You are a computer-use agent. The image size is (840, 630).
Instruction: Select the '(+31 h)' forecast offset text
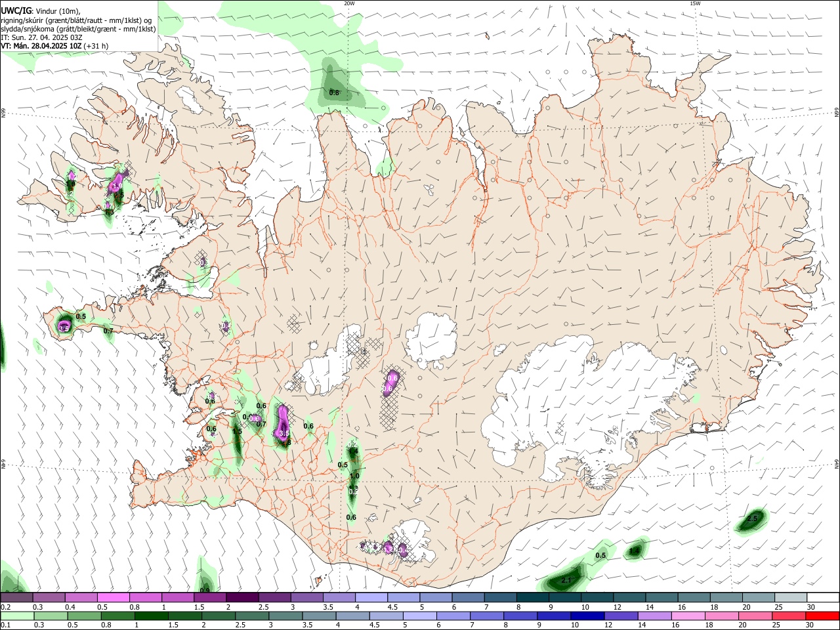click(96, 46)
